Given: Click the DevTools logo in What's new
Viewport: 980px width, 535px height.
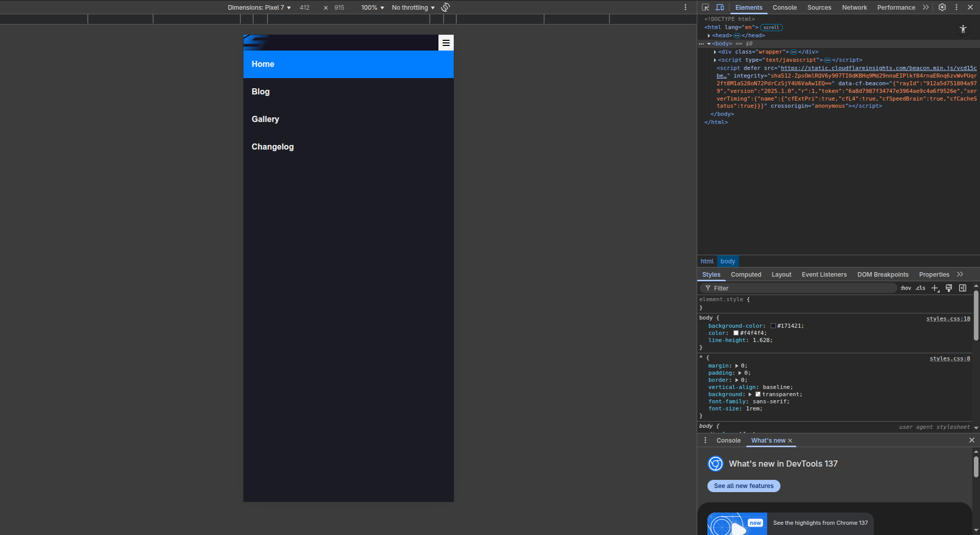Looking at the screenshot, I should tap(716, 464).
